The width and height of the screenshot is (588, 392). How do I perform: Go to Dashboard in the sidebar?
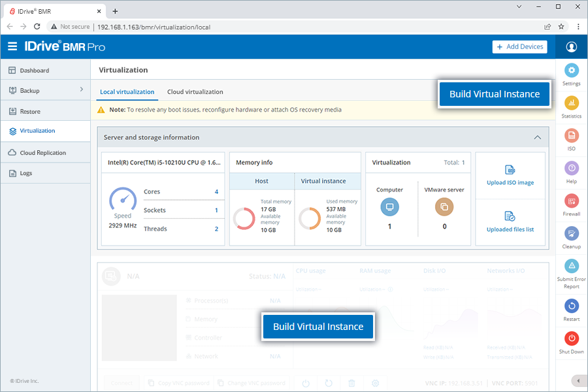pyautogui.click(x=45, y=70)
